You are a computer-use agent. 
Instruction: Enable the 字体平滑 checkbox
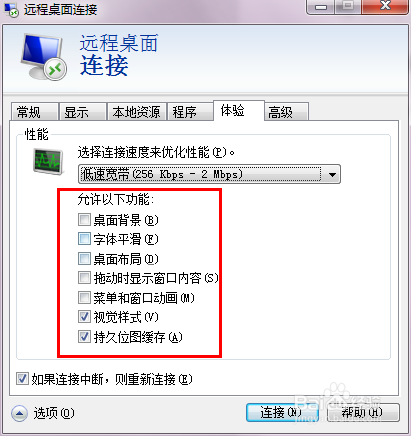[x=84, y=239]
